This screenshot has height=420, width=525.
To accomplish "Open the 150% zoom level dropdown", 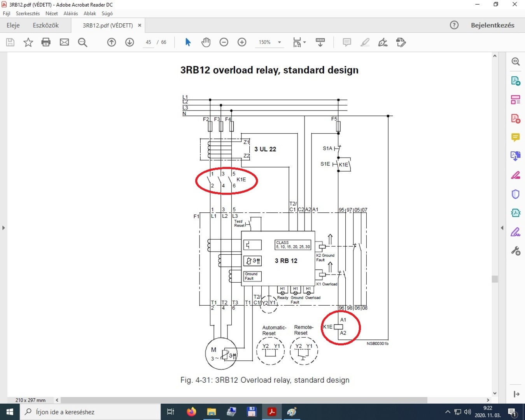I will (279, 42).
